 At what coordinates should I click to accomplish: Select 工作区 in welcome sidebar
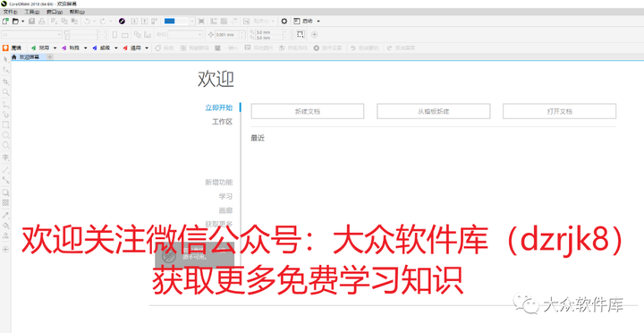222,122
